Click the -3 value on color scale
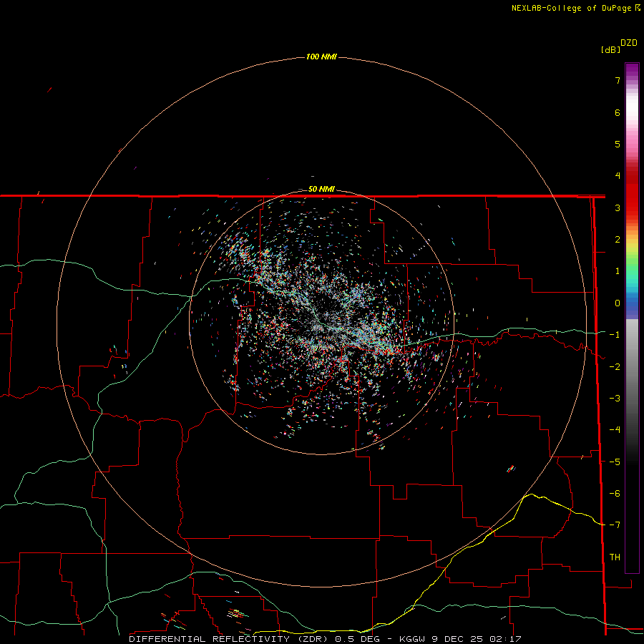Viewport: 644px width, 644px height. pos(615,399)
